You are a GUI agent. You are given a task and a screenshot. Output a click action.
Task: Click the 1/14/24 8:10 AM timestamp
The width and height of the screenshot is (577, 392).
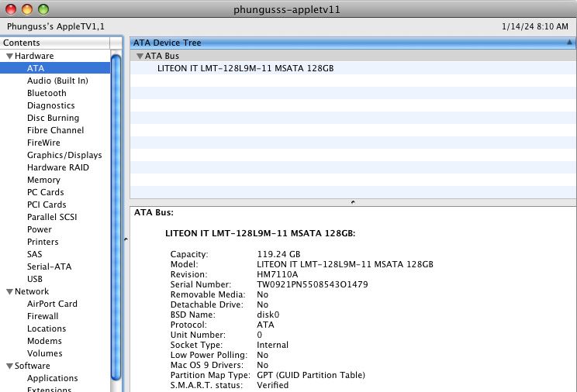pyautogui.click(x=535, y=26)
